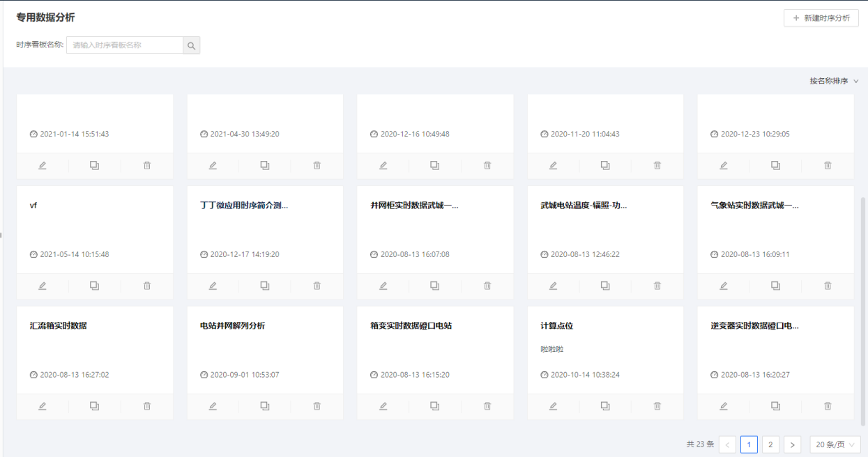The width and height of the screenshot is (868, 457).
Task: Focus the 时序看板名称 search input
Action: 125,45
